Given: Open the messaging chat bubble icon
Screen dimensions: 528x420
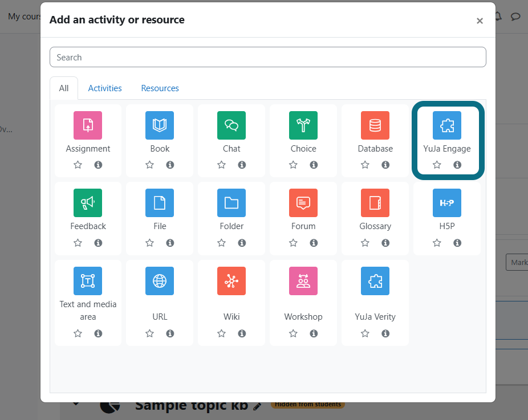Looking at the screenshot, I should [x=515, y=16].
